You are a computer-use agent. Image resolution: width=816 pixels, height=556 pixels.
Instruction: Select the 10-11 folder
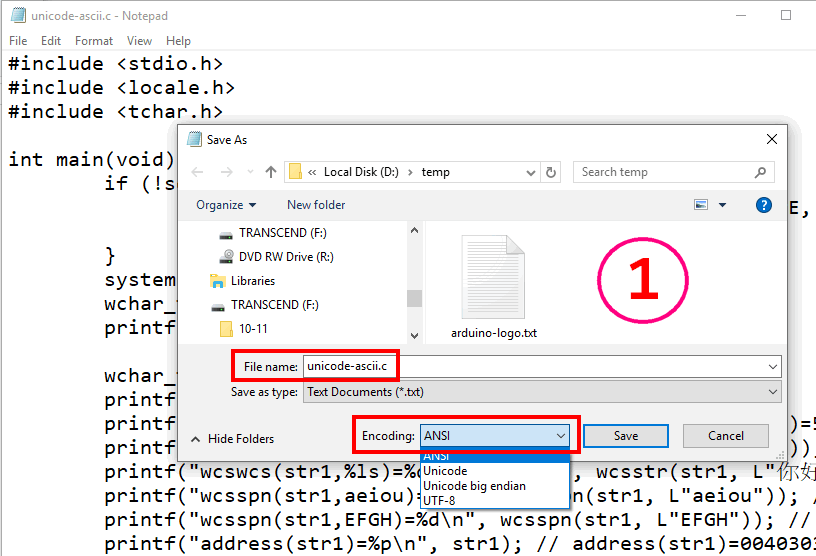coord(252,328)
